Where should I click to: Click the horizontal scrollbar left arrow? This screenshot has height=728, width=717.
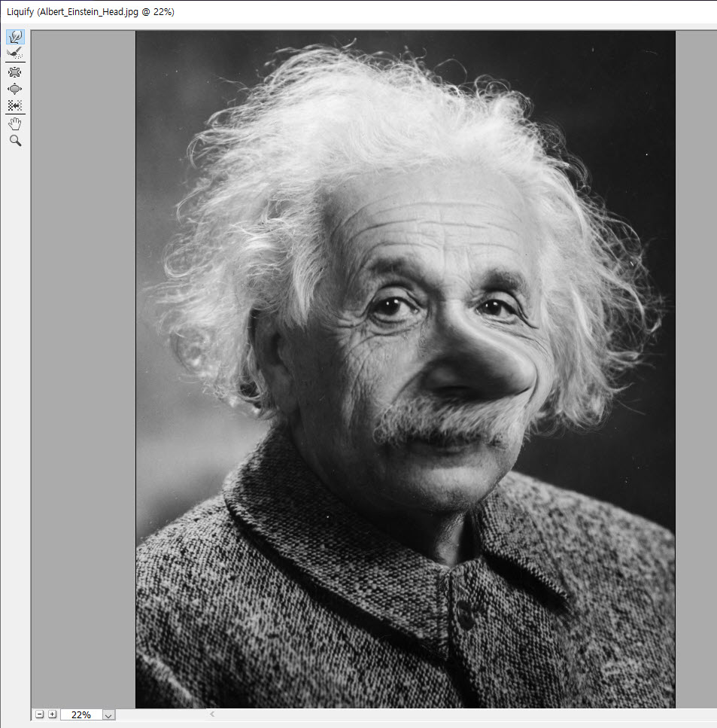212,714
